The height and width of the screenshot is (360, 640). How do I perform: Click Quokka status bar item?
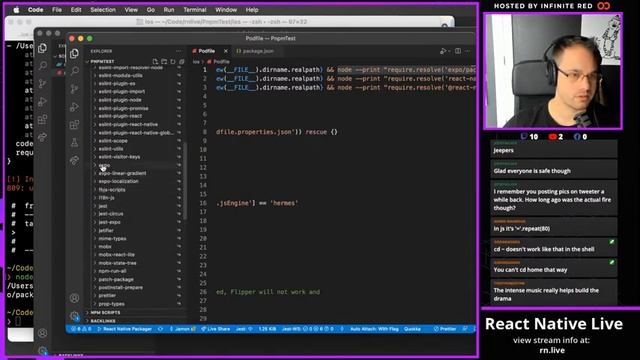click(412, 329)
